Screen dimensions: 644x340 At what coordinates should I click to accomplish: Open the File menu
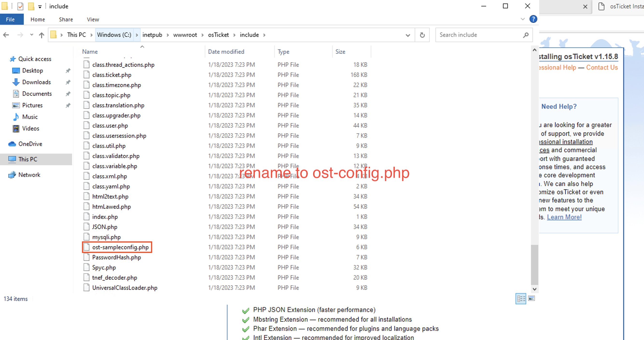point(10,19)
